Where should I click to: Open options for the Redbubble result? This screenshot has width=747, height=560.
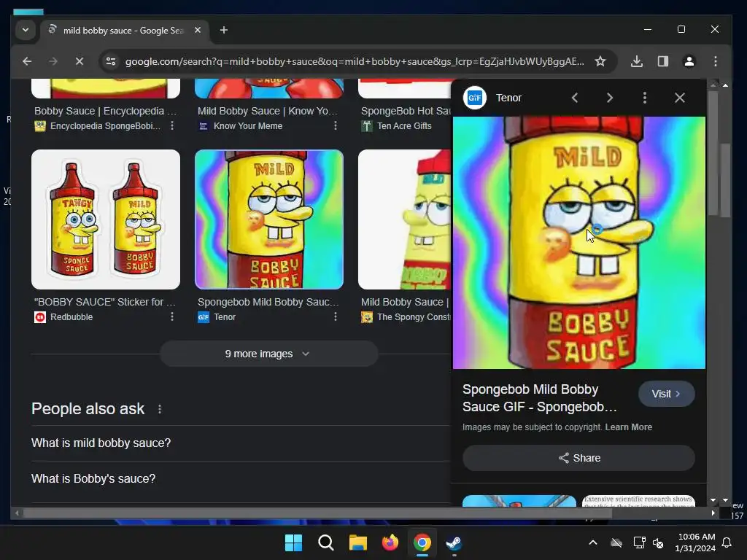click(x=172, y=316)
